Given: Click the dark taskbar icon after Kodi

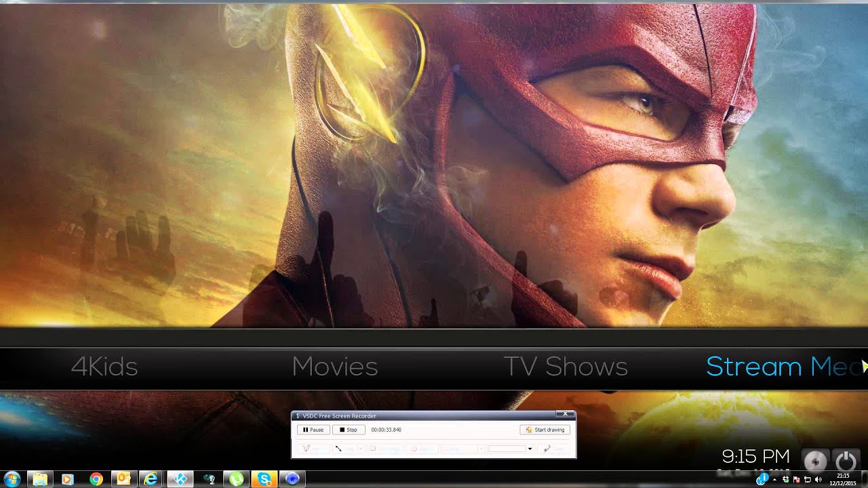Looking at the screenshot, I should pyautogui.click(x=209, y=479).
